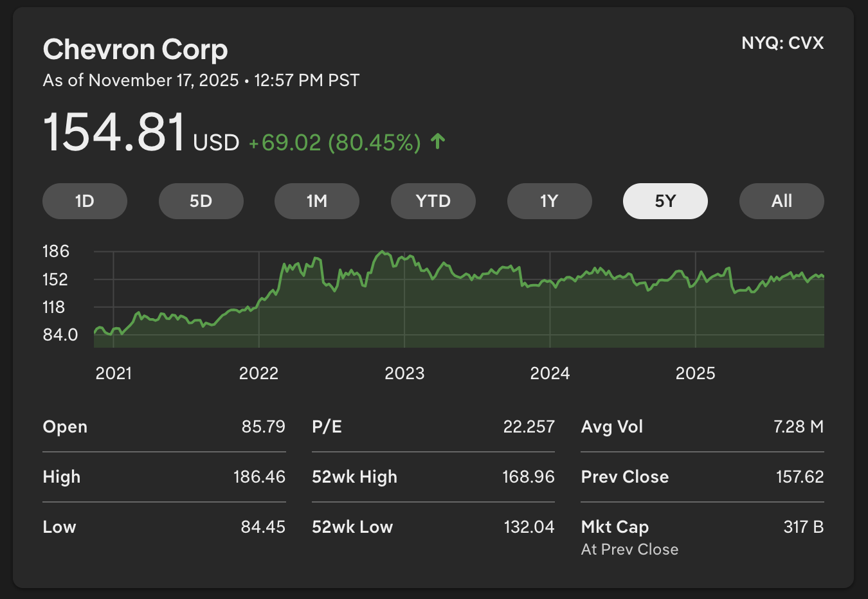
Task: Click the 52wk High value 168.96
Action: pos(528,477)
